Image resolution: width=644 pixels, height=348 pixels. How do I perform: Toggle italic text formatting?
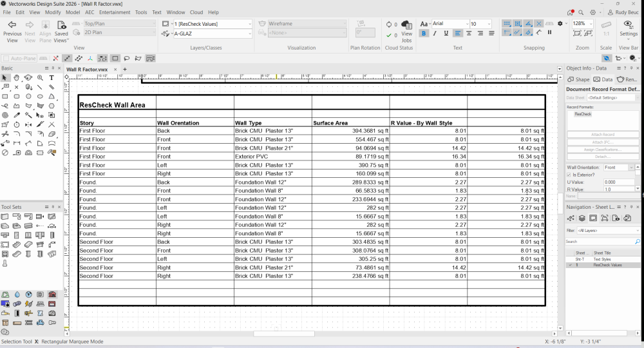pyautogui.click(x=435, y=34)
